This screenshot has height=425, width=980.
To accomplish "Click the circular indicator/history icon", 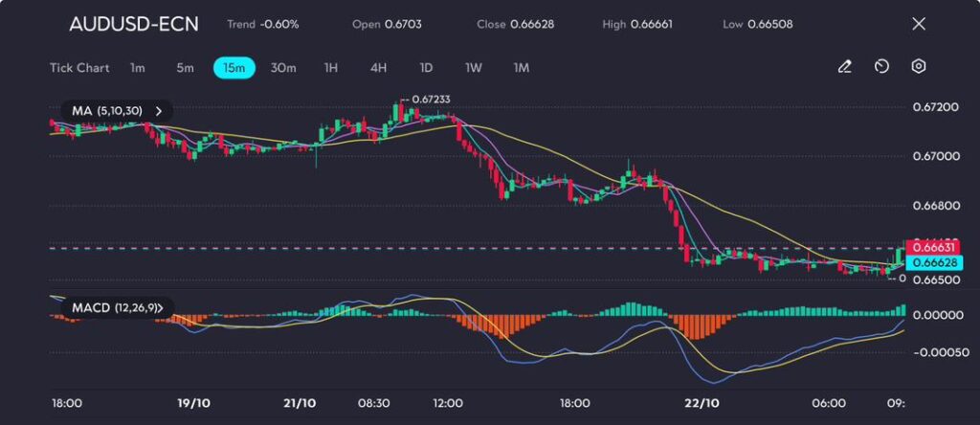I will point(881,67).
